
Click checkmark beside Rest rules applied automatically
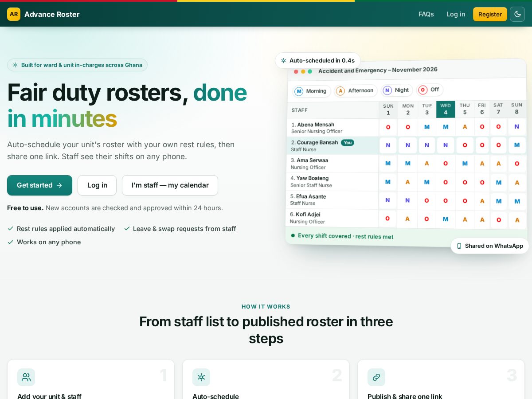click(10, 229)
